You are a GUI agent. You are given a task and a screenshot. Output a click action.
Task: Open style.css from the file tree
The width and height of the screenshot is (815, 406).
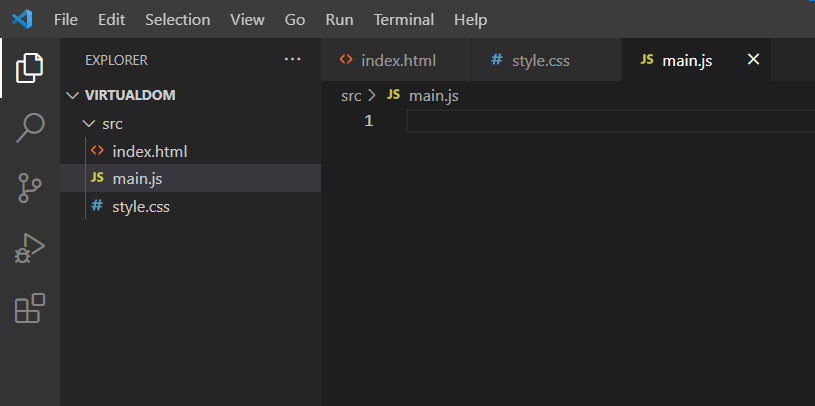[190, 206]
